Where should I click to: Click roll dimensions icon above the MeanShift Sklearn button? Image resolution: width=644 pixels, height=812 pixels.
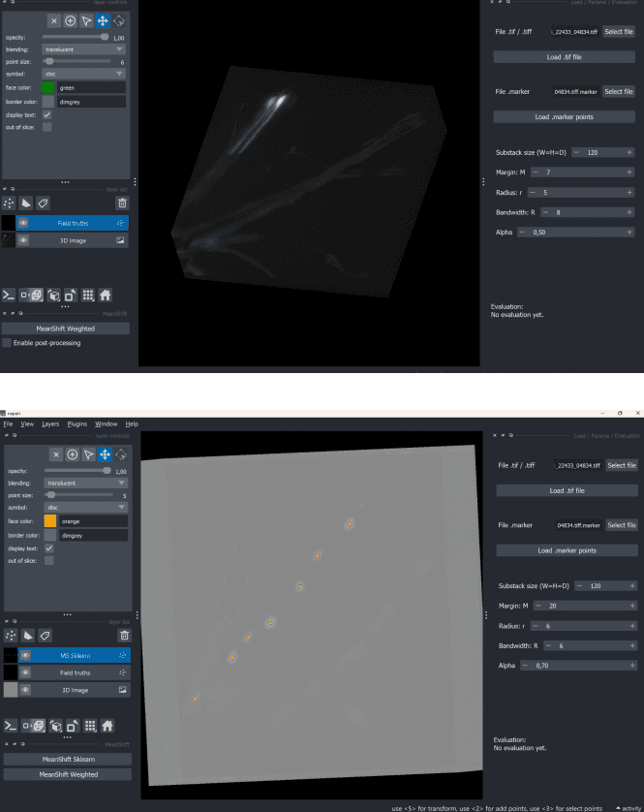[x=55, y=726]
